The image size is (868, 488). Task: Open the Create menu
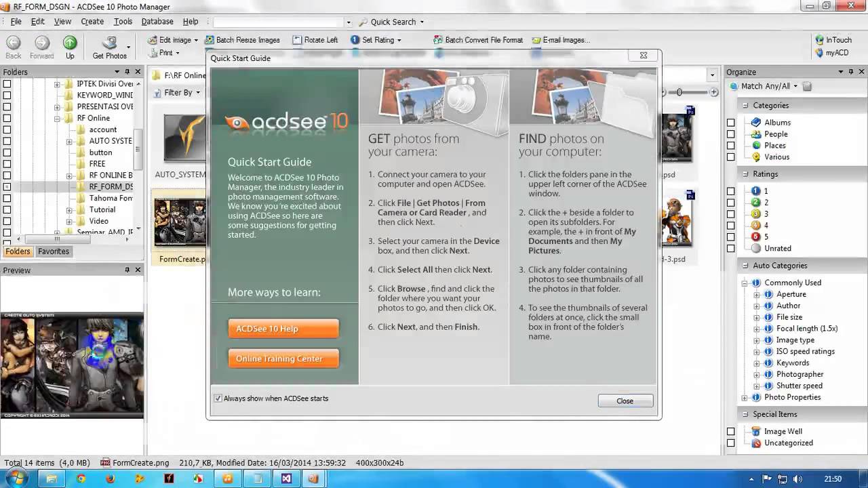click(x=92, y=22)
